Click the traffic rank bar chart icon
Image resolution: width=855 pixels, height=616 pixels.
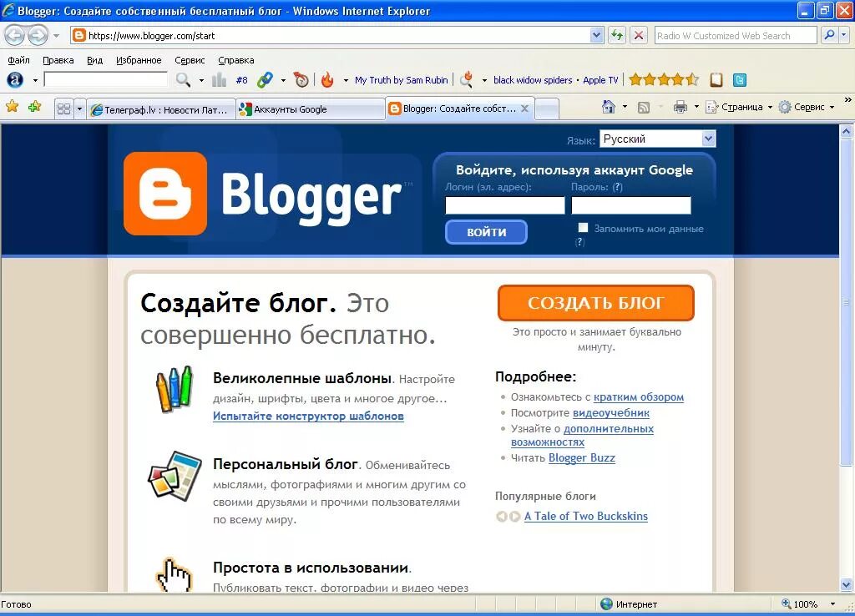219,80
